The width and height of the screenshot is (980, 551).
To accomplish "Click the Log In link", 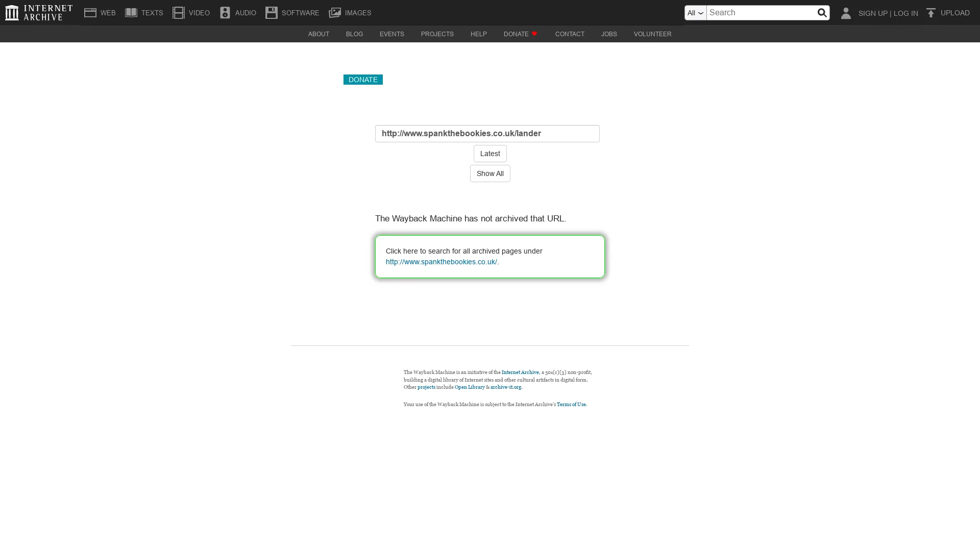I will 905,13.
